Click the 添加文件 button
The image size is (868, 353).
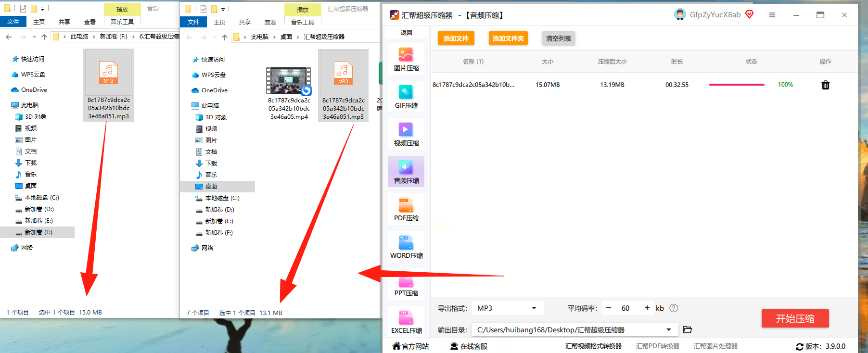tap(456, 38)
